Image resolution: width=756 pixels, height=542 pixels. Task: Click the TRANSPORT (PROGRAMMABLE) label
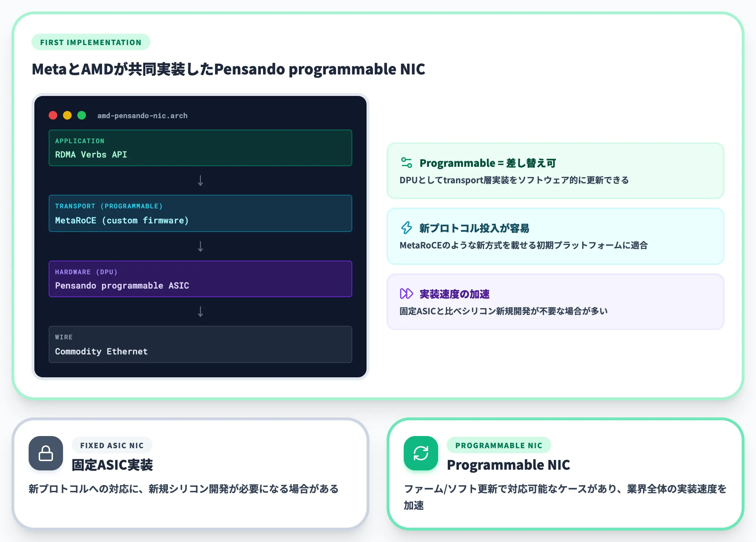pos(109,206)
